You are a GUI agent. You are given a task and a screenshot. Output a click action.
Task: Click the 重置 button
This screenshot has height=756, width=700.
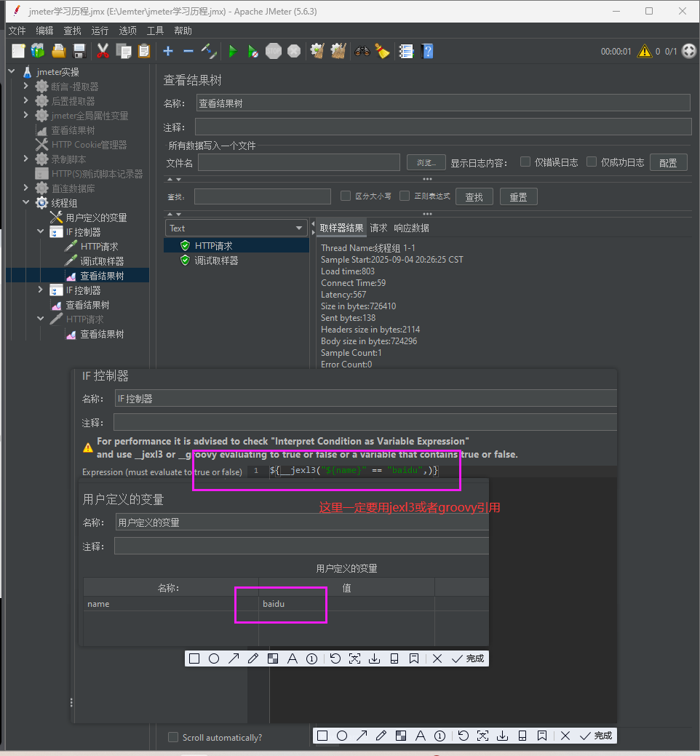coord(518,196)
